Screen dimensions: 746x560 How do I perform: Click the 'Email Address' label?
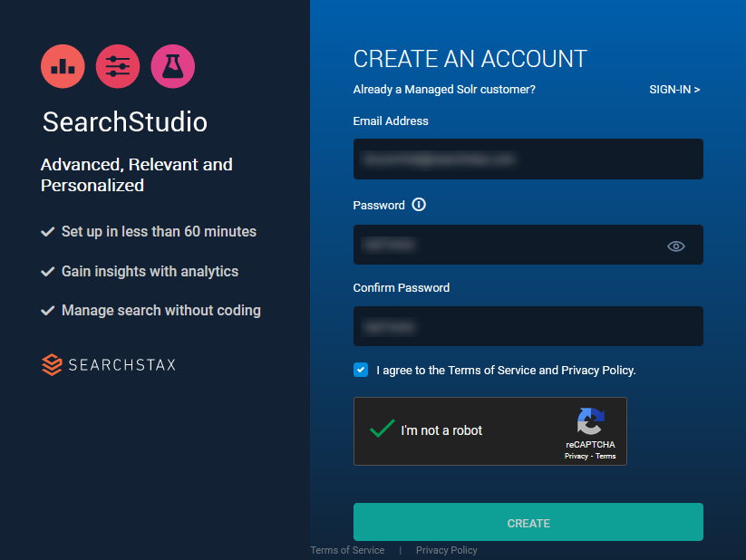click(x=391, y=121)
